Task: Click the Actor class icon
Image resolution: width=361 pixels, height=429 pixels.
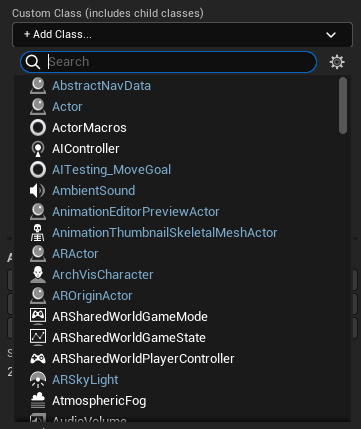Action: 38,107
